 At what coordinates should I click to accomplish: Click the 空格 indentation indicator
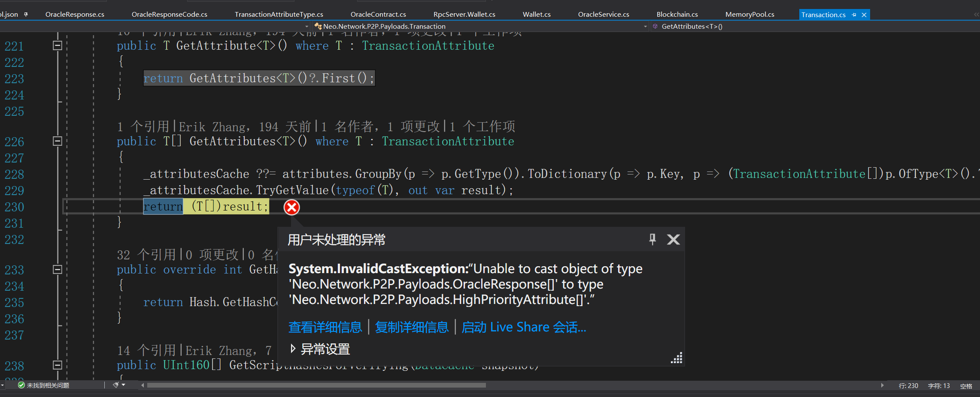click(x=966, y=385)
